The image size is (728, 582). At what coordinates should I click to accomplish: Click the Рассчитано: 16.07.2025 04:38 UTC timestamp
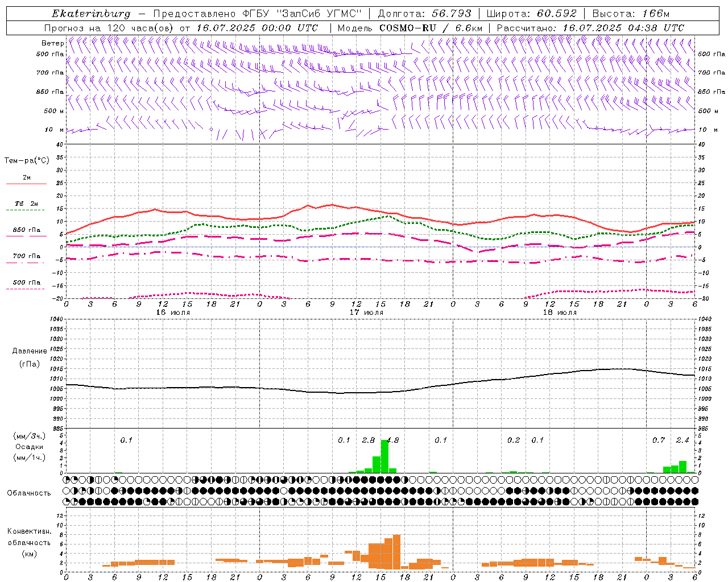coord(590,28)
